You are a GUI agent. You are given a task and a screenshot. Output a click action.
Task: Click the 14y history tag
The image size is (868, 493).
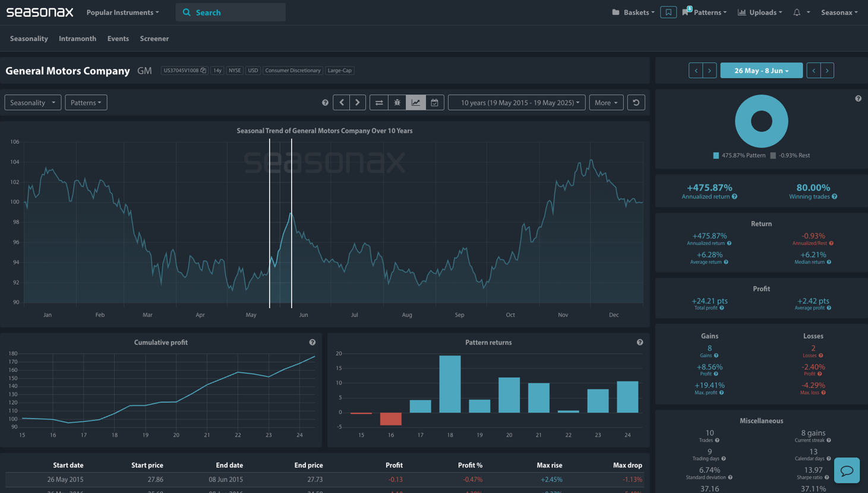point(217,70)
